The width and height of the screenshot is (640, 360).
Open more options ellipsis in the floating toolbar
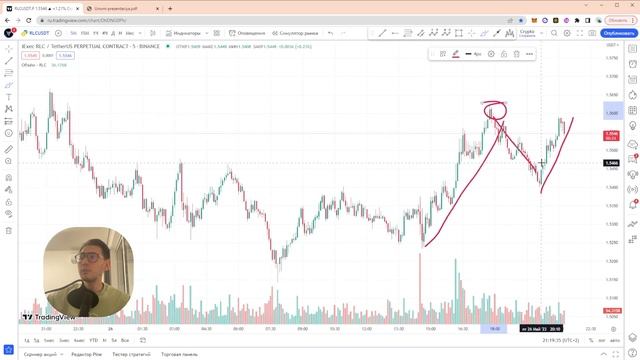[529, 54]
